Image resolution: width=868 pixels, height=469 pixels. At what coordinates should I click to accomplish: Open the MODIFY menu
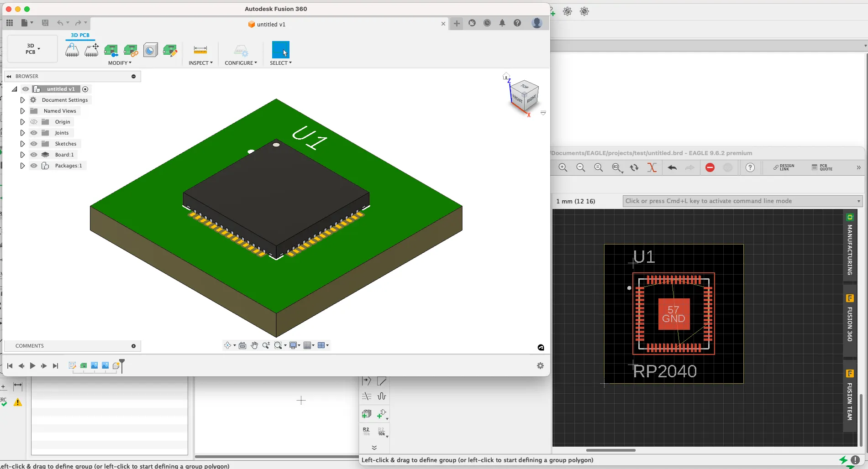click(120, 63)
